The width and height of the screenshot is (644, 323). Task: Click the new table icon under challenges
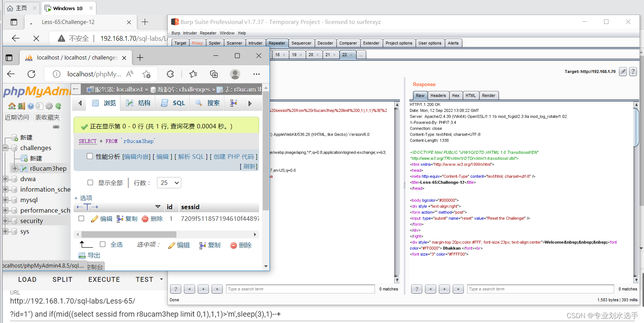pyautogui.click(x=24, y=158)
